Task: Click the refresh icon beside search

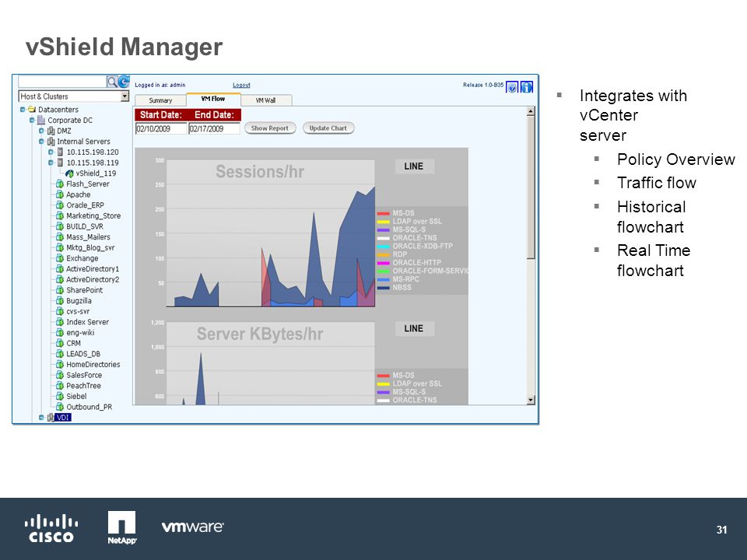Action: 124,82
